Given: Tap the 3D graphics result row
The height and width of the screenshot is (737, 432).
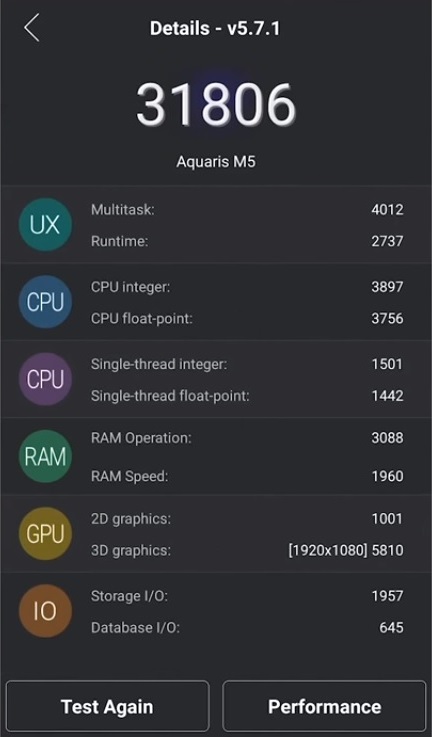Looking at the screenshot, I should pos(247,550).
